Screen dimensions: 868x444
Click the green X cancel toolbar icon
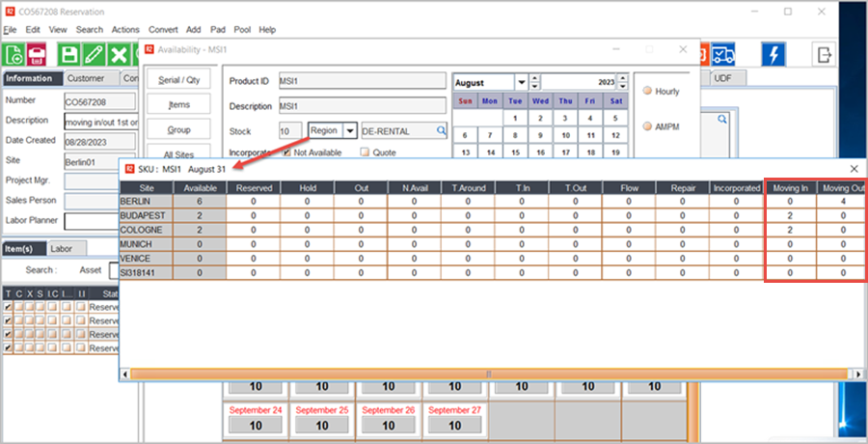tap(119, 55)
